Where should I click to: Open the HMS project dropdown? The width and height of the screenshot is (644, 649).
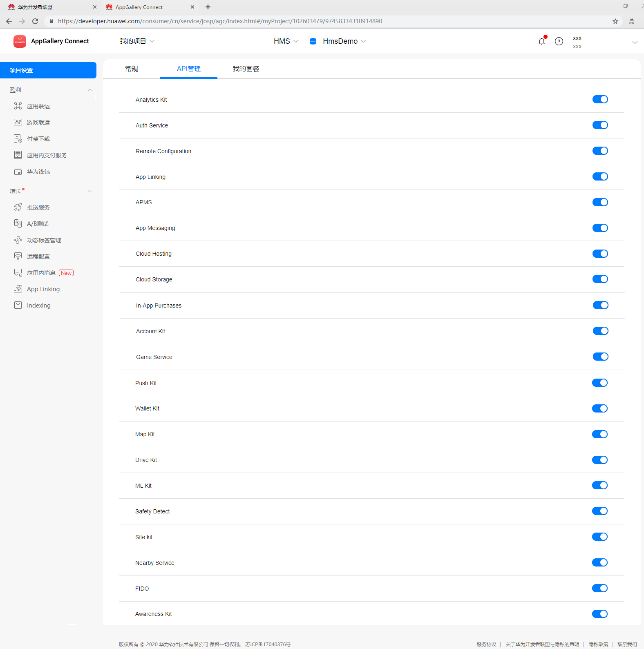[x=286, y=41]
